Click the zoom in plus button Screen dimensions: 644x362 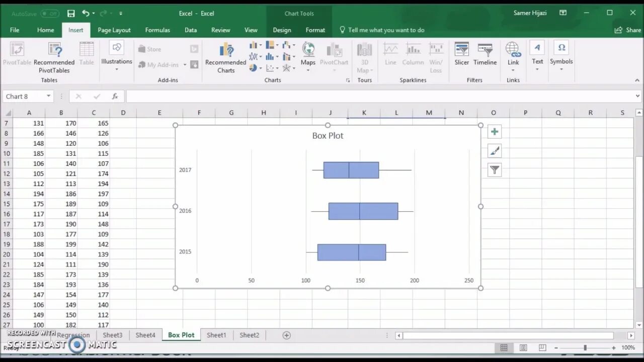click(x=614, y=347)
